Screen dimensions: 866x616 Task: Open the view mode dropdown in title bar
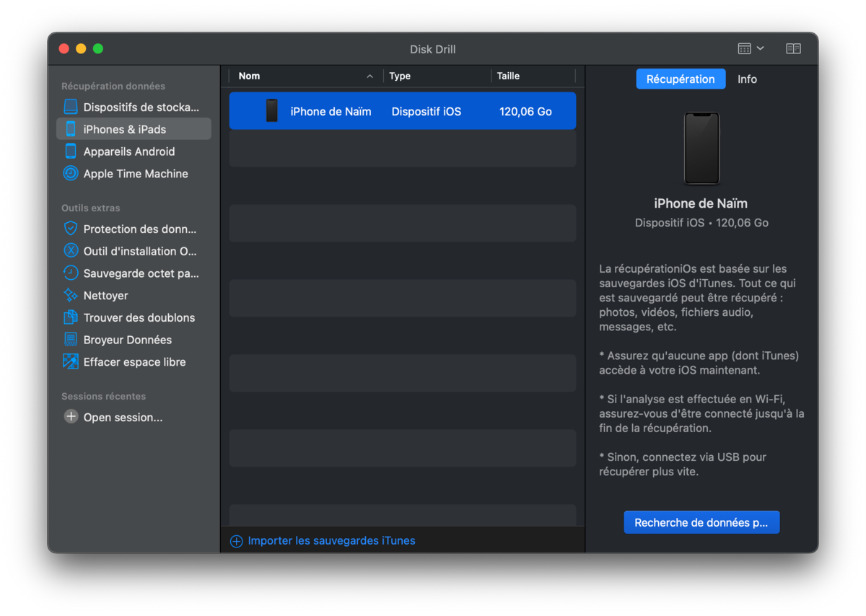751,48
